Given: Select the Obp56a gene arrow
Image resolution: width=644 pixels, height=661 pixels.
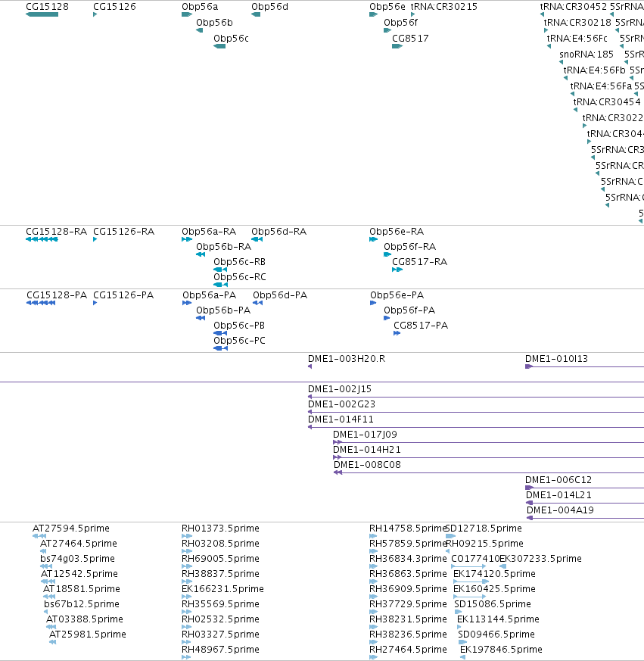Looking at the screenshot, I should (187, 14).
